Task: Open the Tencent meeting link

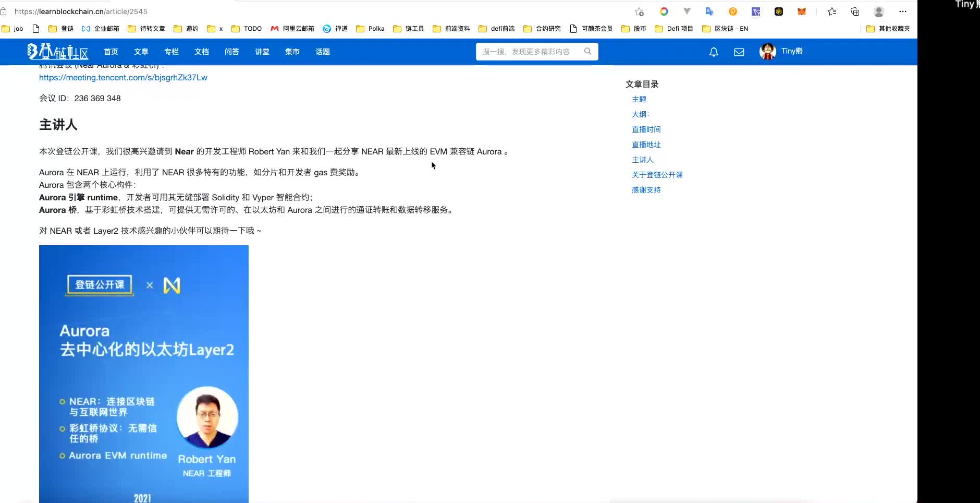Action: [x=123, y=77]
